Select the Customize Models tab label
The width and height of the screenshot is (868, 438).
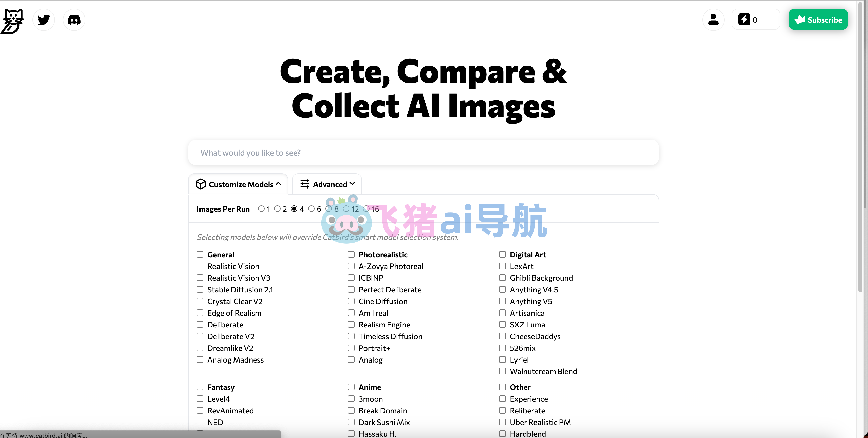pyautogui.click(x=241, y=184)
